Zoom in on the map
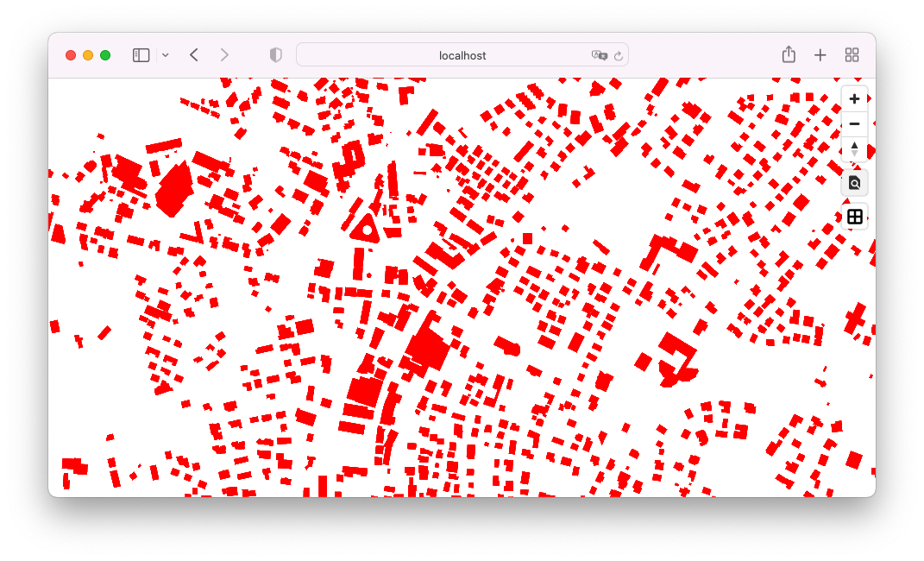924x561 pixels. pyautogui.click(x=854, y=98)
